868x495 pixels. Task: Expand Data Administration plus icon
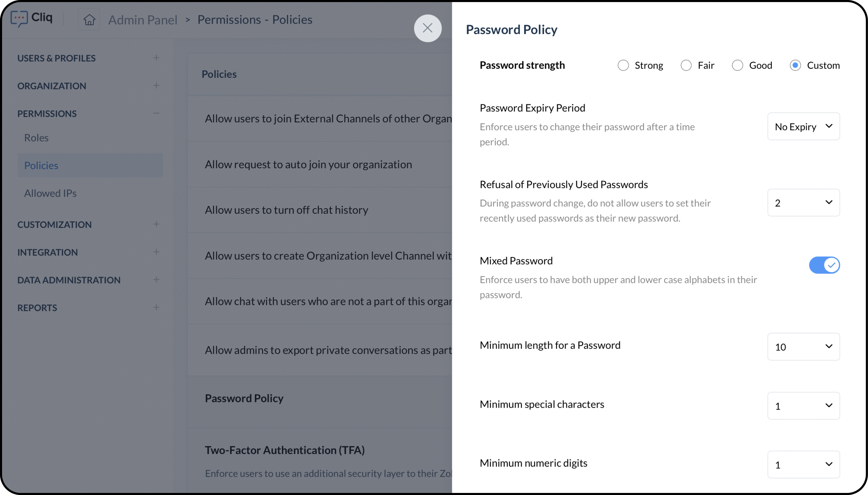pyautogui.click(x=156, y=280)
